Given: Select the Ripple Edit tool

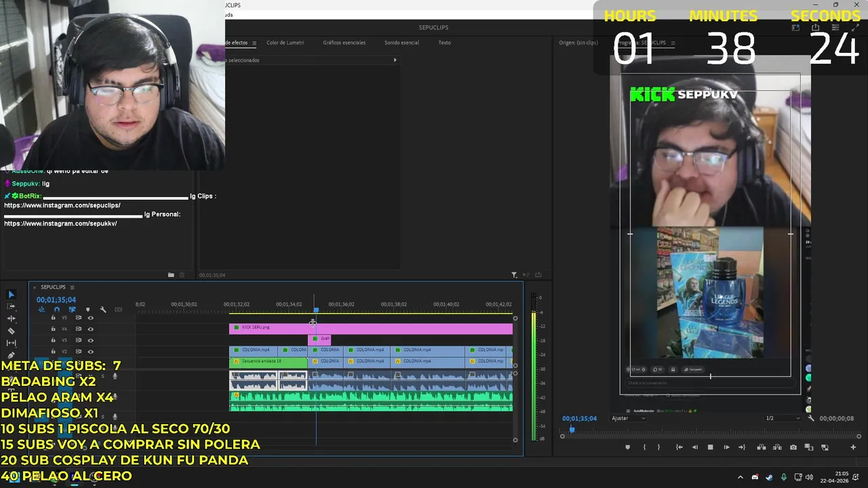Looking at the screenshot, I should 11,319.
